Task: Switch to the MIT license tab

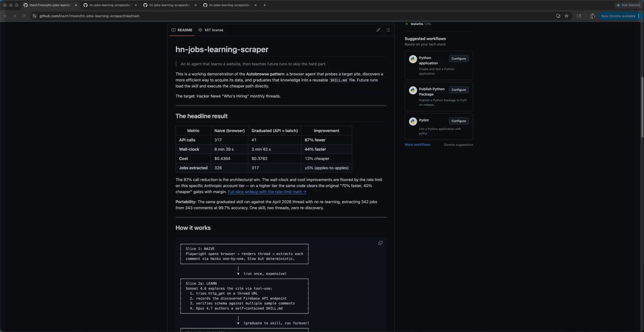Action: [x=211, y=30]
